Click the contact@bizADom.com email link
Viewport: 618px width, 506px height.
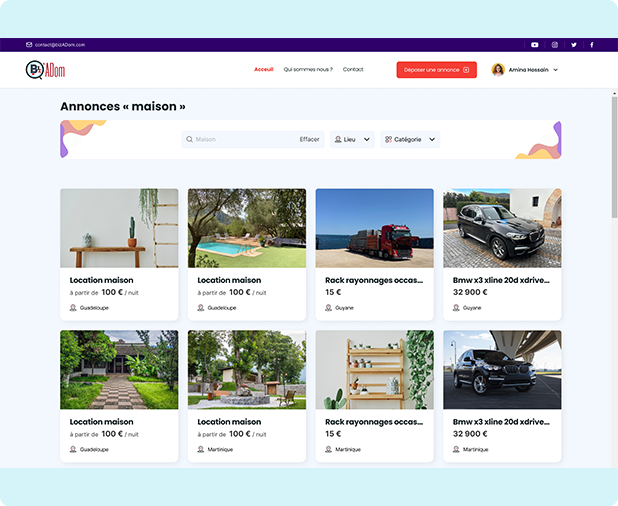pyautogui.click(x=60, y=45)
